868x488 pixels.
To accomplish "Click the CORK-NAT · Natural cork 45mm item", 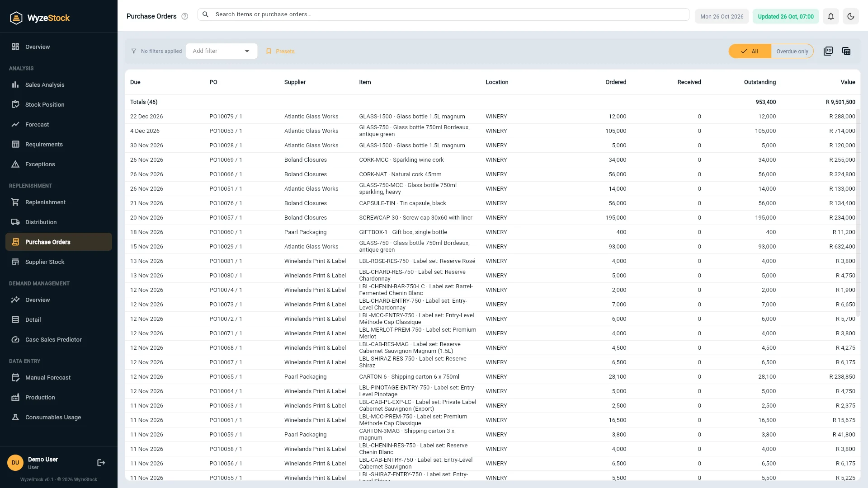I will (x=400, y=174).
